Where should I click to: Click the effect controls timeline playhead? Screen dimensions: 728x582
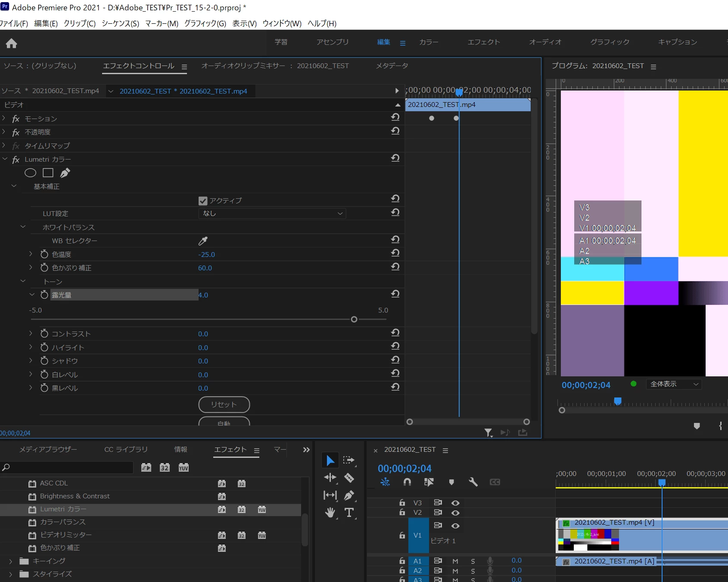(x=459, y=92)
